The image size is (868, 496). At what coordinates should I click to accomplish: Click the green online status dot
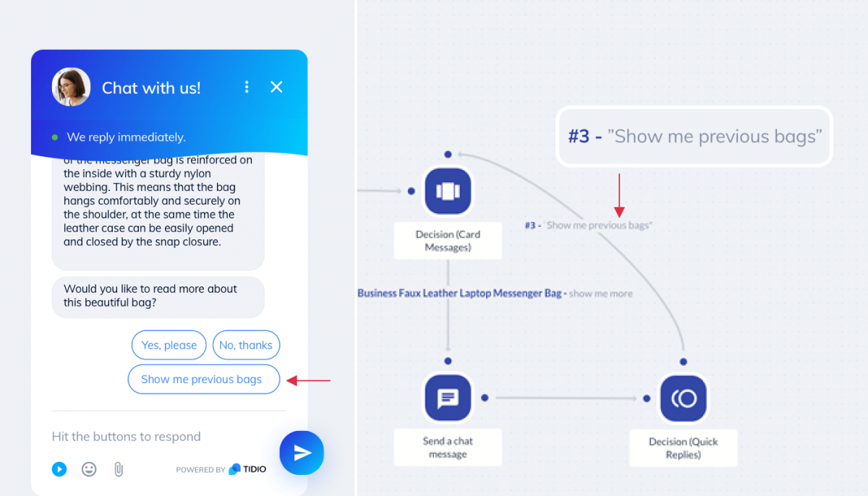pyautogui.click(x=55, y=137)
